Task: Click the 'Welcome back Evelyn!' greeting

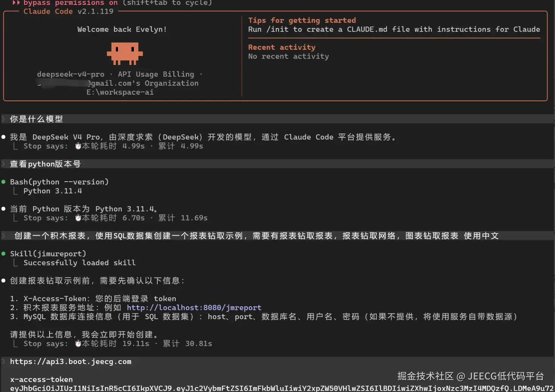Action: (x=122, y=29)
